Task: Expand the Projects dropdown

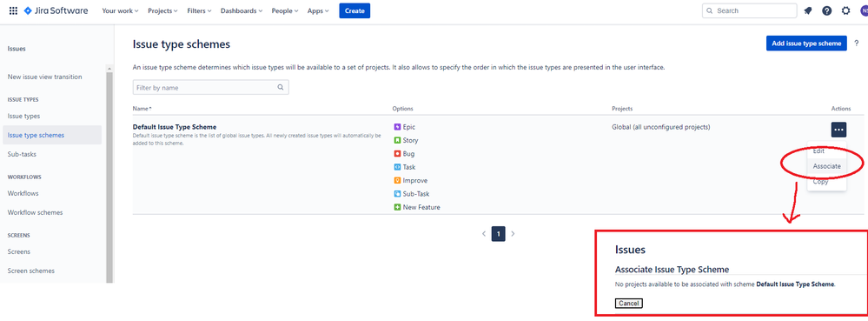Action: [x=162, y=10]
